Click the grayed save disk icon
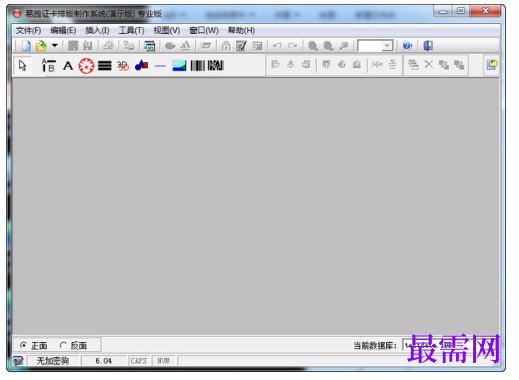 tap(73, 46)
